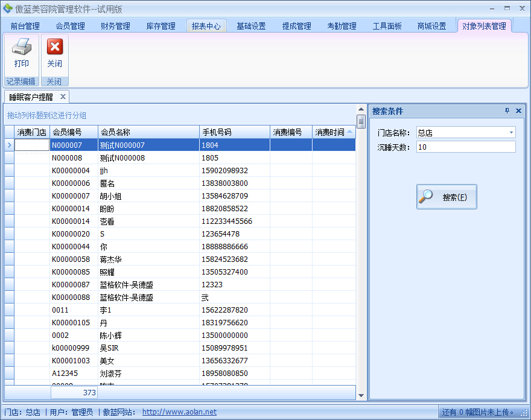Click the Print (打印) printer icon
The image size is (531, 420).
[22, 48]
